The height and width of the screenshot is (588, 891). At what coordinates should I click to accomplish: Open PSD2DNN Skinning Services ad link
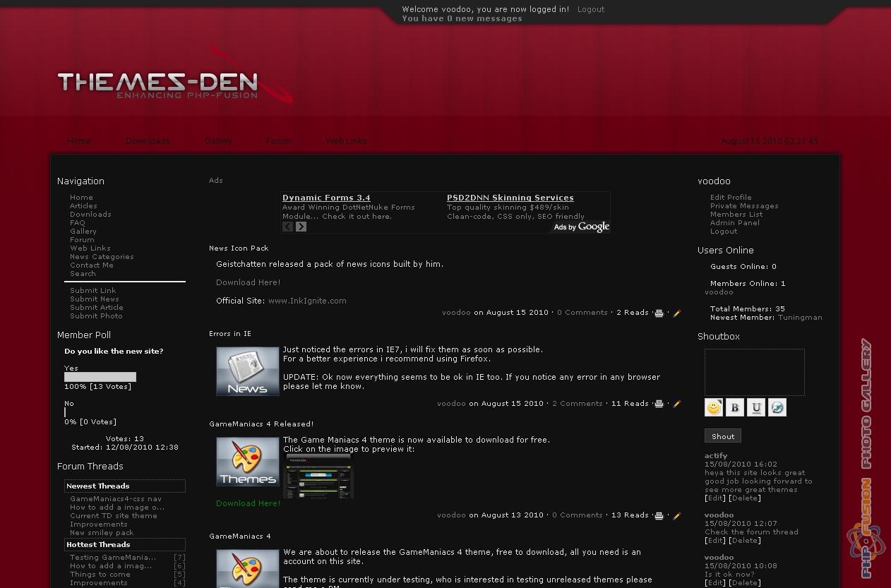(510, 198)
